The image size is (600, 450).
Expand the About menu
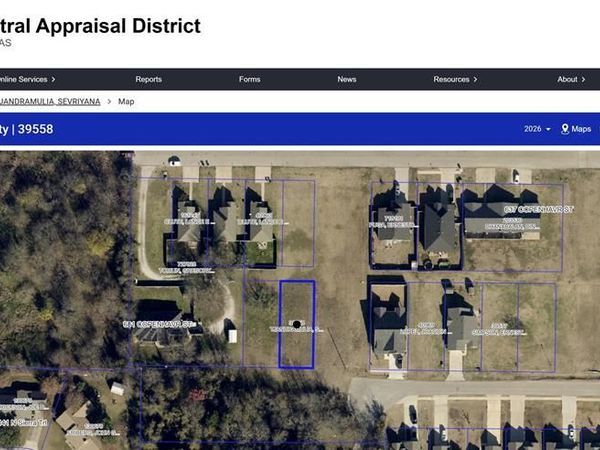571,79
